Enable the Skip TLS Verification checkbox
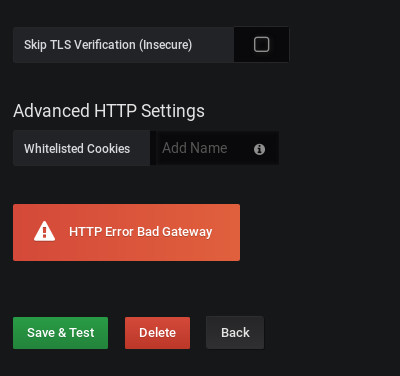The height and width of the screenshot is (376, 400). pyautogui.click(x=261, y=44)
